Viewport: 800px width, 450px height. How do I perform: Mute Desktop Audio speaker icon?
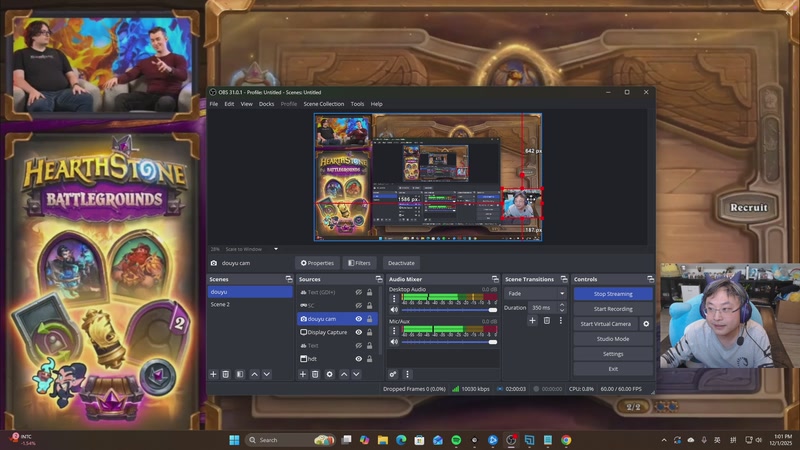point(394,310)
